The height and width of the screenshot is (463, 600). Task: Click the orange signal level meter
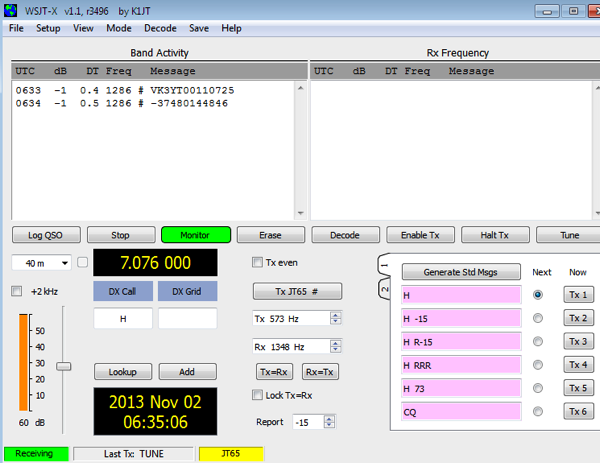tap(24, 362)
